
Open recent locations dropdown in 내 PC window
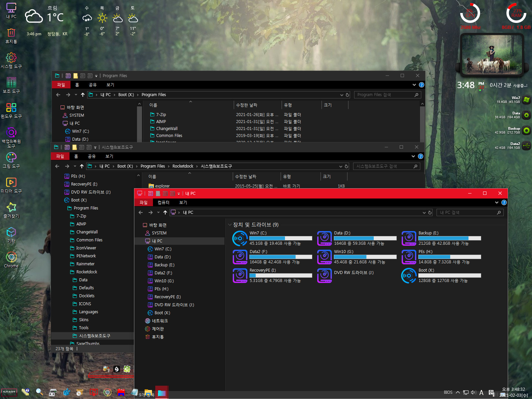click(x=158, y=212)
